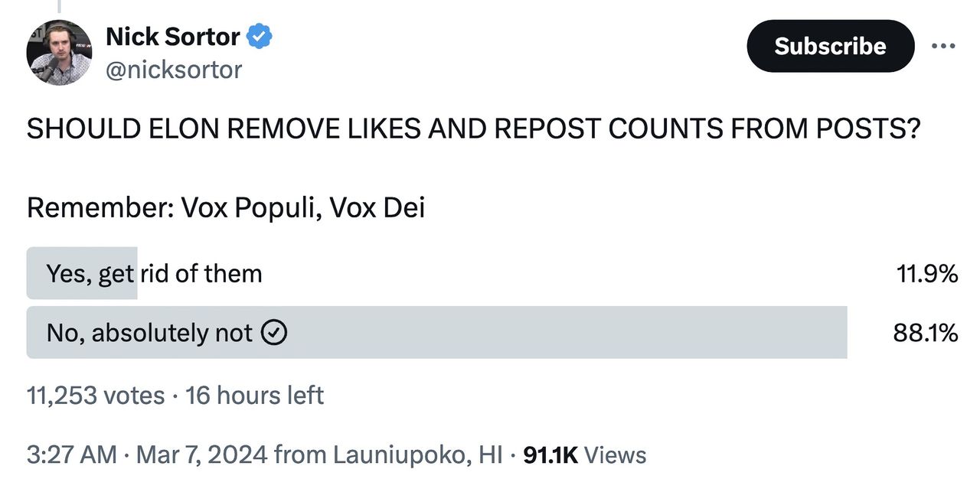The width and height of the screenshot is (980, 492).
Task: Click the 11.9% poll result percentage
Action: pos(926,273)
